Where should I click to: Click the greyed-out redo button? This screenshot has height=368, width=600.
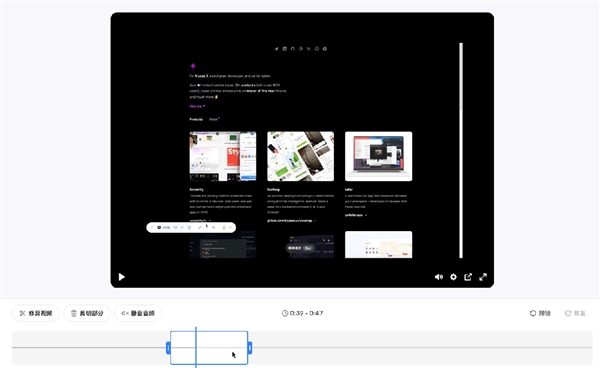575,313
